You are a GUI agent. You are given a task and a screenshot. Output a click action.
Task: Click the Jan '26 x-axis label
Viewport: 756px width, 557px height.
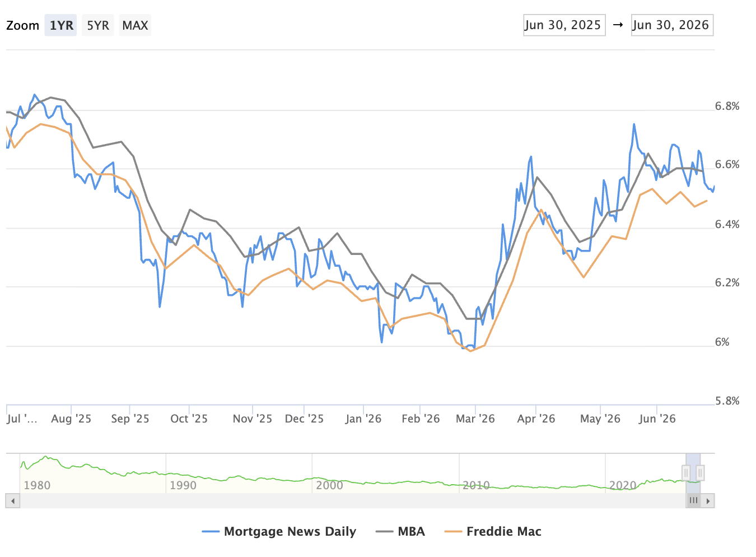(363, 419)
